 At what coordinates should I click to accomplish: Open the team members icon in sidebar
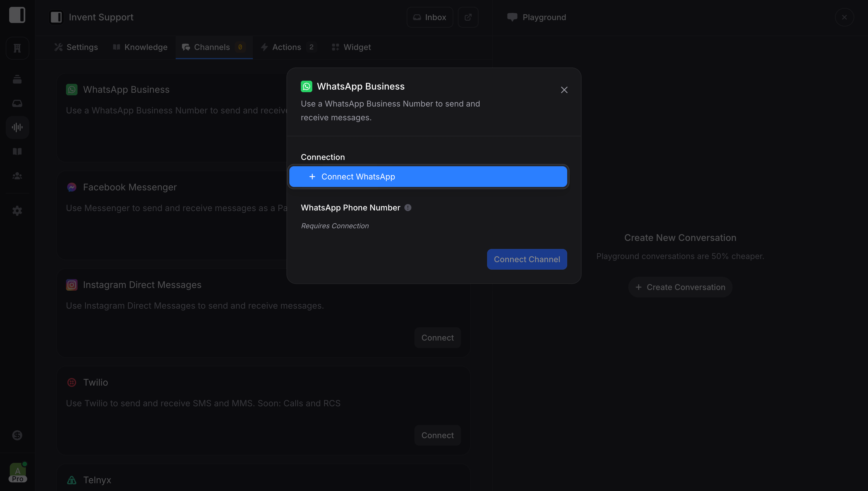point(17,176)
